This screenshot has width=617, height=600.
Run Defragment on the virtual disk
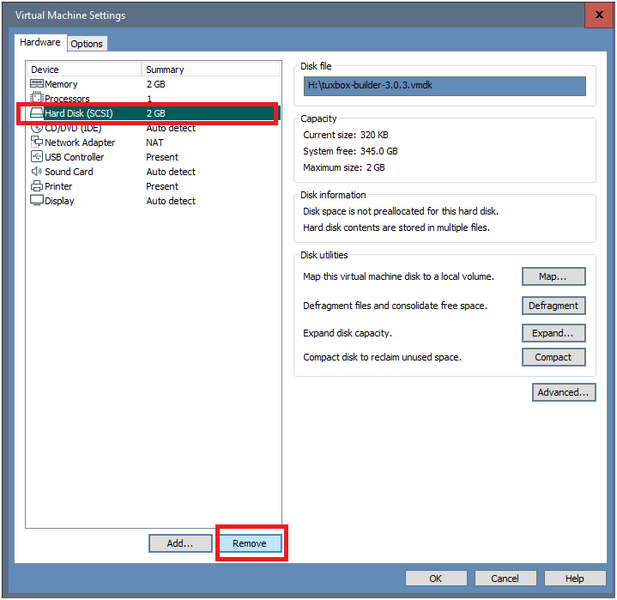pos(553,306)
